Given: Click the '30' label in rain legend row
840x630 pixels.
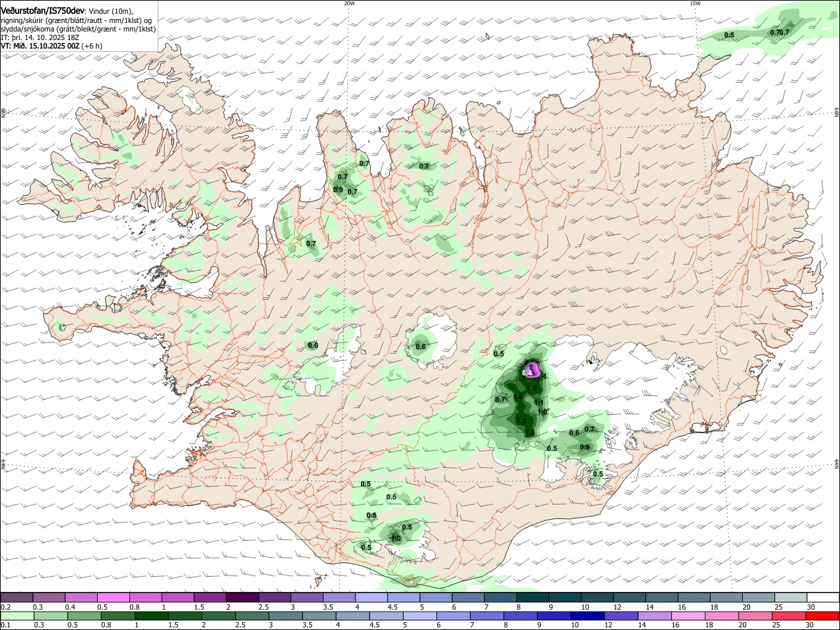Looking at the screenshot, I should pyautogui.click(x=809, y=625).
